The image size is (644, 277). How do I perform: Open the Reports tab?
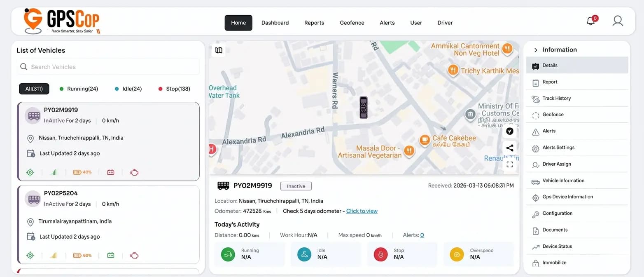coord(314,23)
